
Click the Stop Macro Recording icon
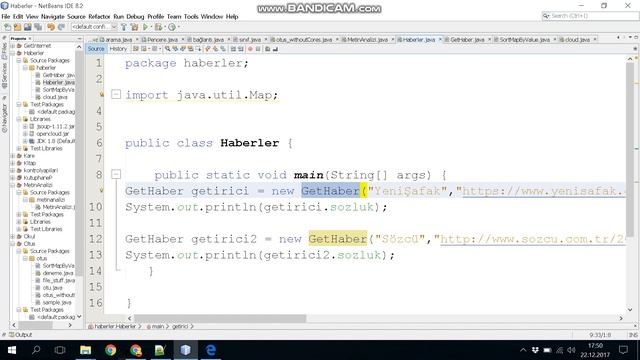[258, 49]
